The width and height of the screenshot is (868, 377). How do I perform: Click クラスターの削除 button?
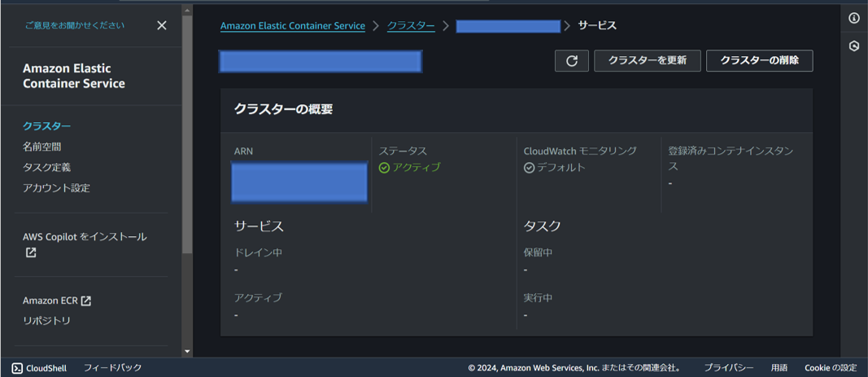[x=760, y=61]
